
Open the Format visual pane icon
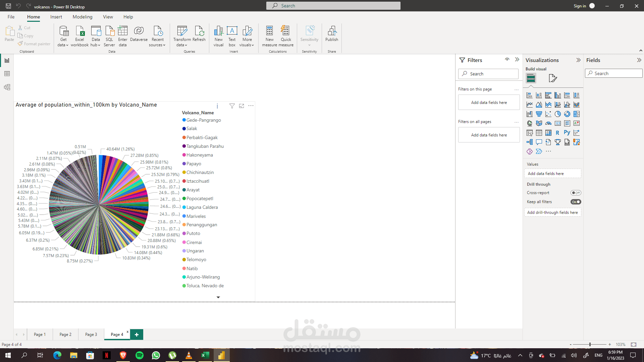coord(552,78)
